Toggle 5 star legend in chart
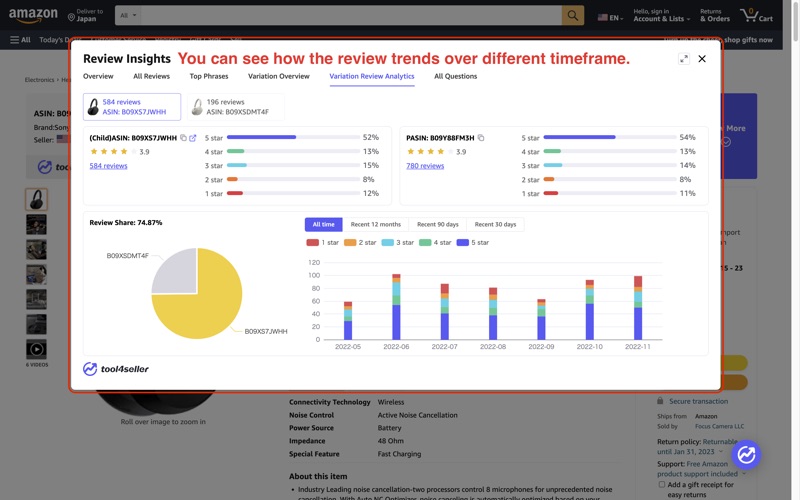800x500 pixels. tap(473, 242)
